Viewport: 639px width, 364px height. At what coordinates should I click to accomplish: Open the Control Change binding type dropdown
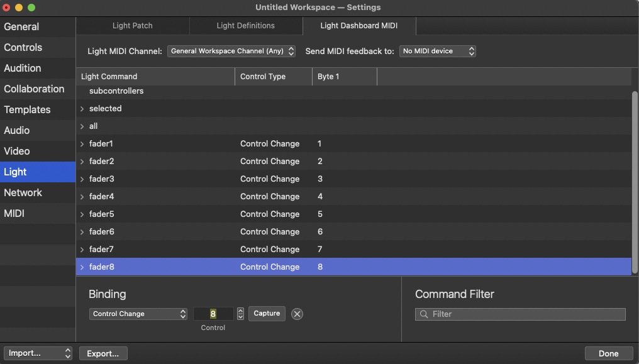pos(138,314)
